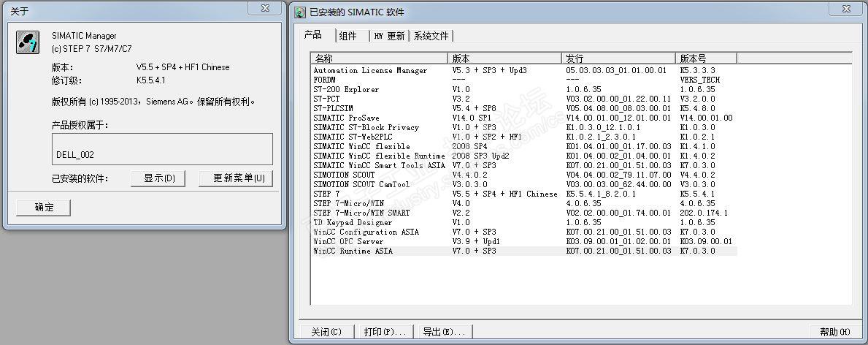Select the STEP 7-Micro/WIN SMART row

click(523, 213)
